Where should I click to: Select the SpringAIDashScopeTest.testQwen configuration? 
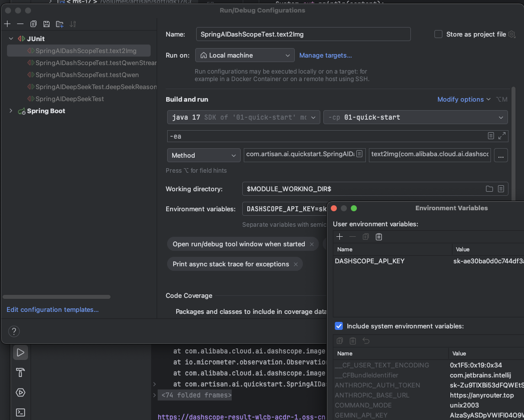(x=87, y=75)
